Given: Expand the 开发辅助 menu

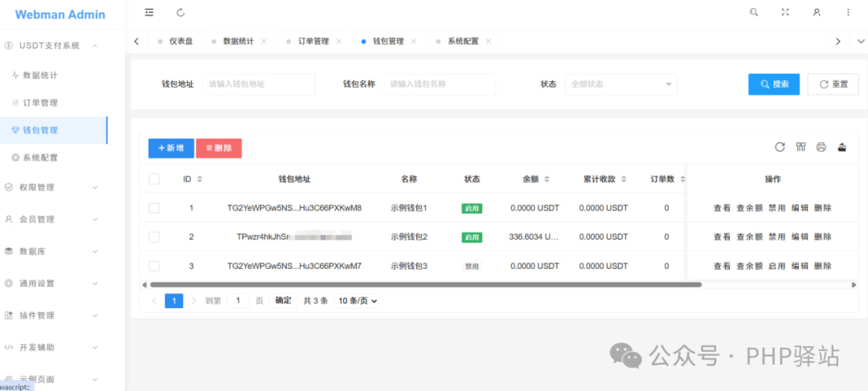Looking at the screenshot, I should click(54, 348).
